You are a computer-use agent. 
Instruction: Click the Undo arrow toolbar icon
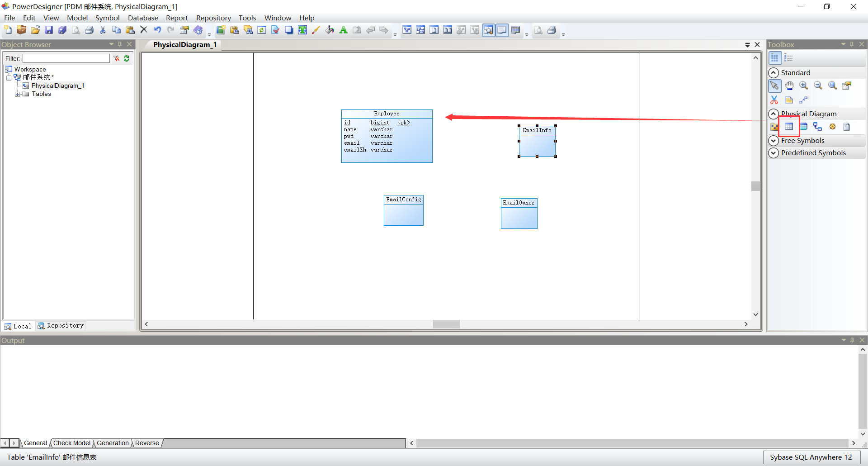157,30
